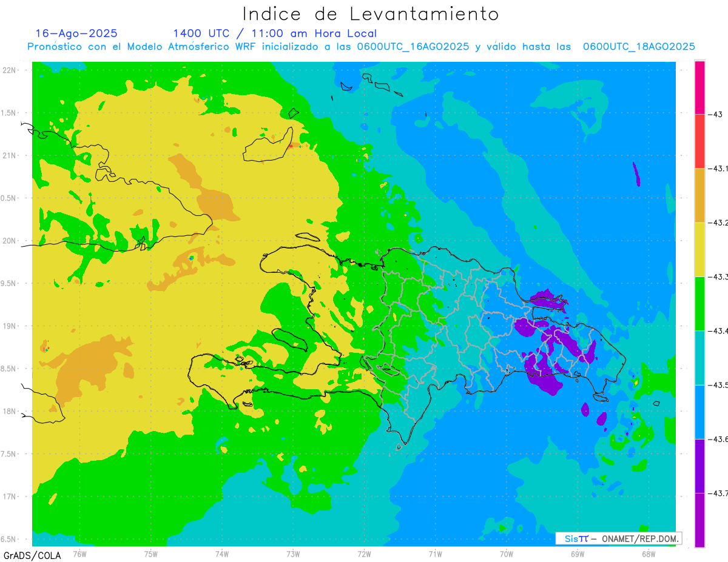Pick the green swatch in the colorbar
The image size is (728, 562).
click(x=699, y=303)
